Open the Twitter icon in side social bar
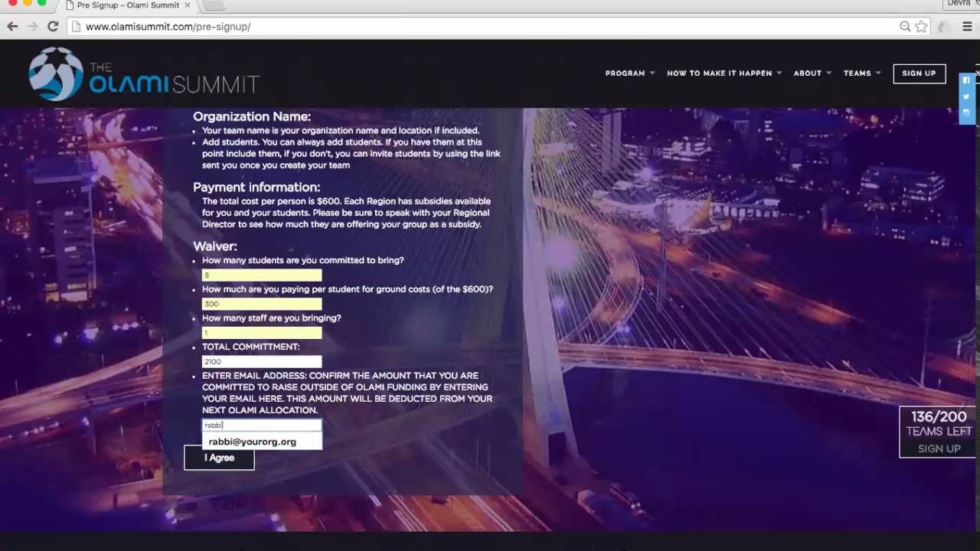 (x=966, y=96)
